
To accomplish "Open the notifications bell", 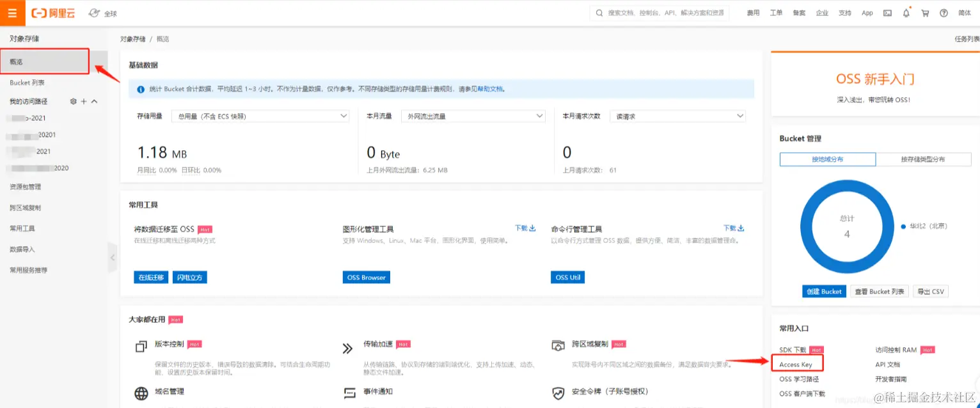I will (x=906, y=13).
